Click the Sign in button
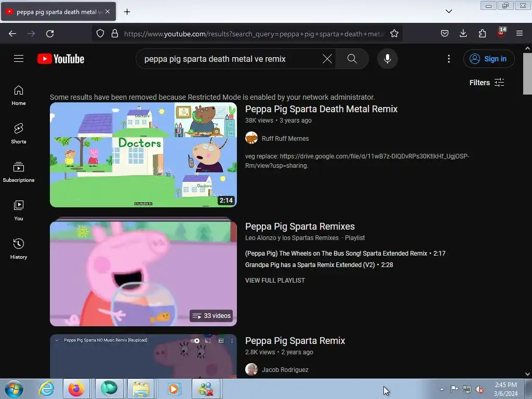Image resolution: width=532 pixels, height=399 pixels. 488,59
